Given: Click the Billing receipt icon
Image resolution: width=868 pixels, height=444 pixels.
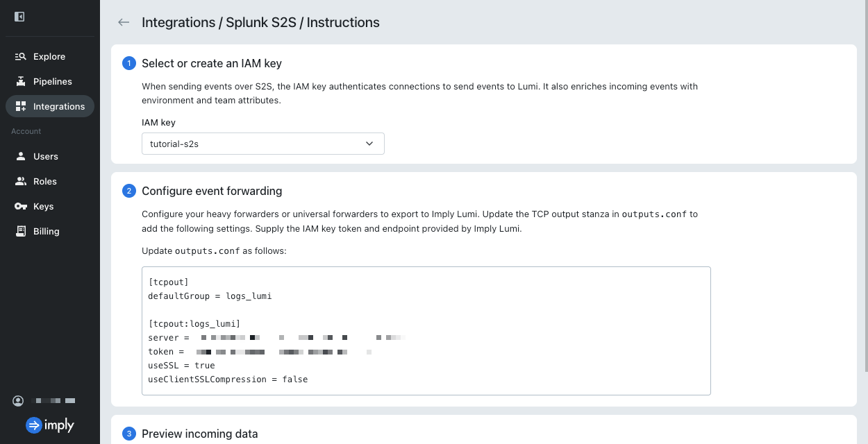Looking at the screenshot, I should (x=20, y=231).
